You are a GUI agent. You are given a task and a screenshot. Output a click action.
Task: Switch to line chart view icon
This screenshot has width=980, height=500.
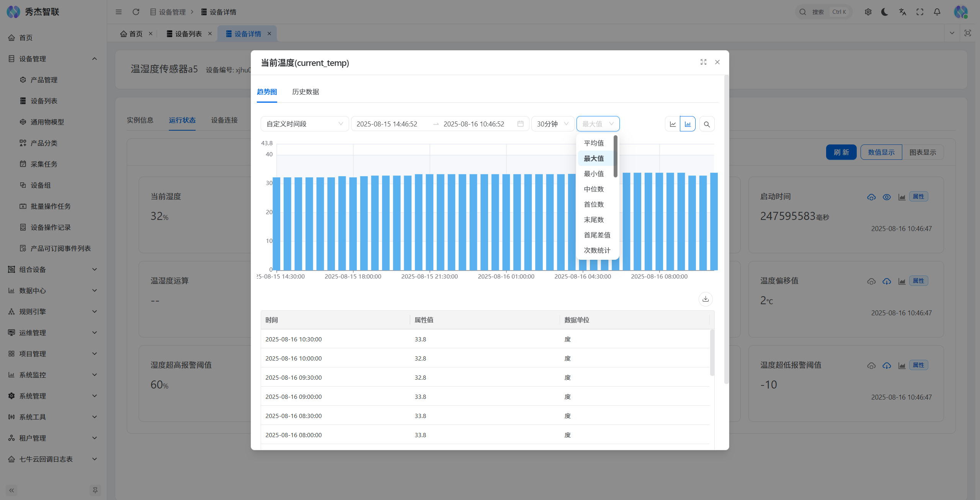[x=673, y=124]
